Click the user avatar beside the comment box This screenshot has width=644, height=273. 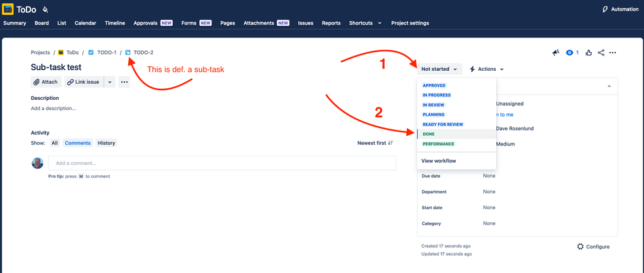click(37, 163)
